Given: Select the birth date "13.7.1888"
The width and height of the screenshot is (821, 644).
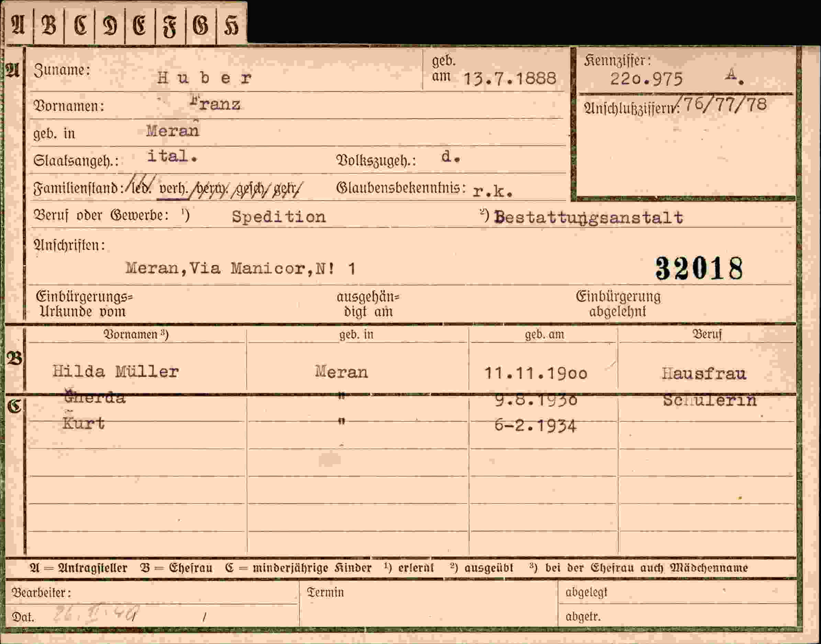Looking at the screenshot, I should coord(510,78).
